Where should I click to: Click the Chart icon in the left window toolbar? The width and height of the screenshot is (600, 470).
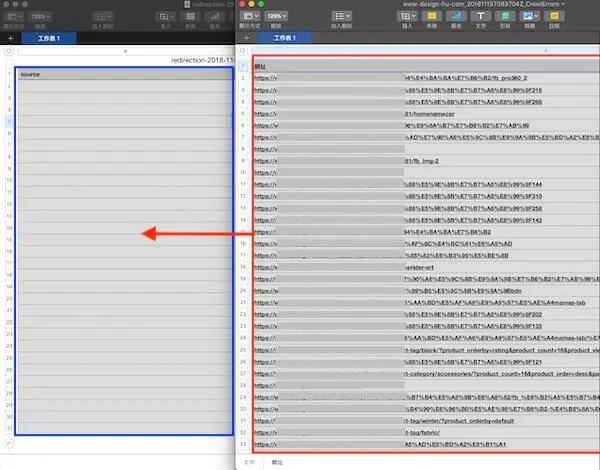tap(215, 16)
